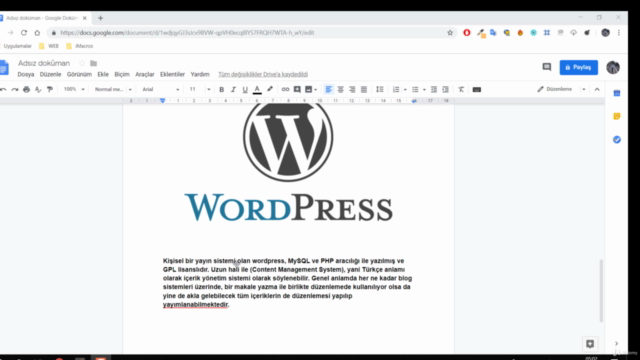Open the font size 11 dropdown
640x360 pixels.
(x=199, y=89)
